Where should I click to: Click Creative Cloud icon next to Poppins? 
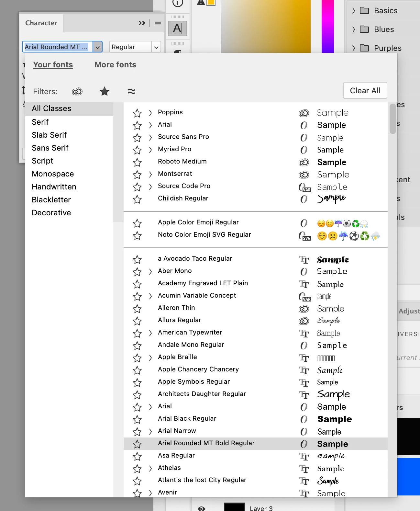pos(304,113)
